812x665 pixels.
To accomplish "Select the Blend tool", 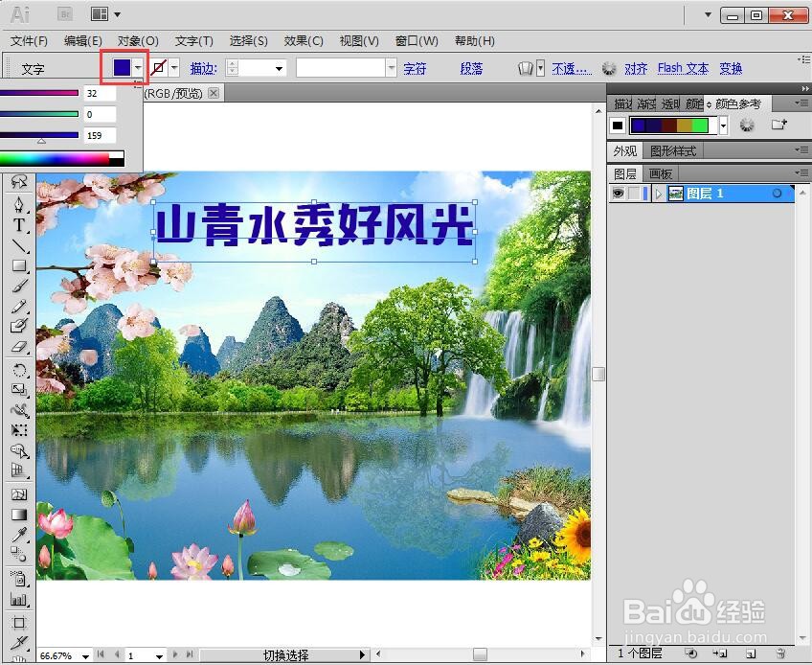I will (x=19, y=555).
